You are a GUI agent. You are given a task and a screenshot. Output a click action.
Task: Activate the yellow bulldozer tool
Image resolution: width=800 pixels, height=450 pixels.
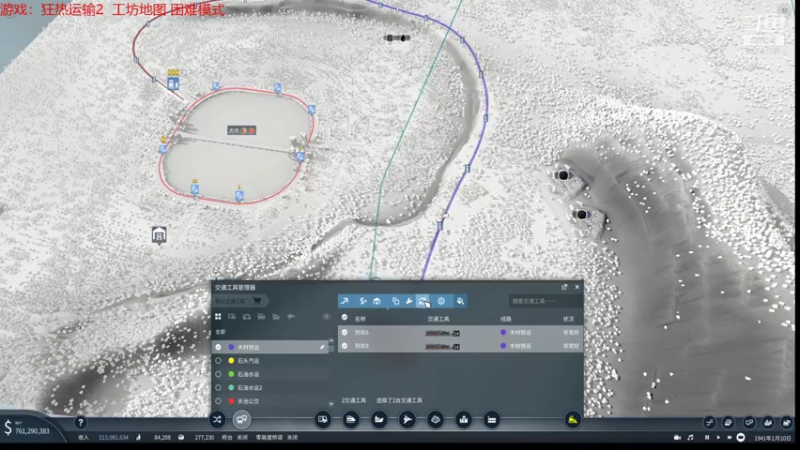(572, 420)
